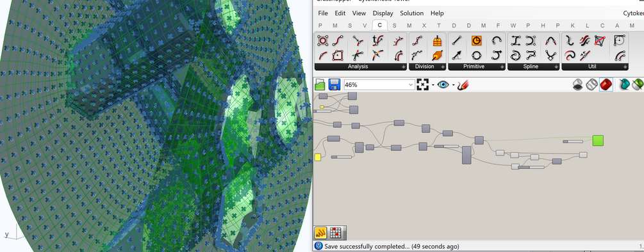Select the red line across mesh icon
The width and height of the screenshot is (644, 252).
(600, 40)
